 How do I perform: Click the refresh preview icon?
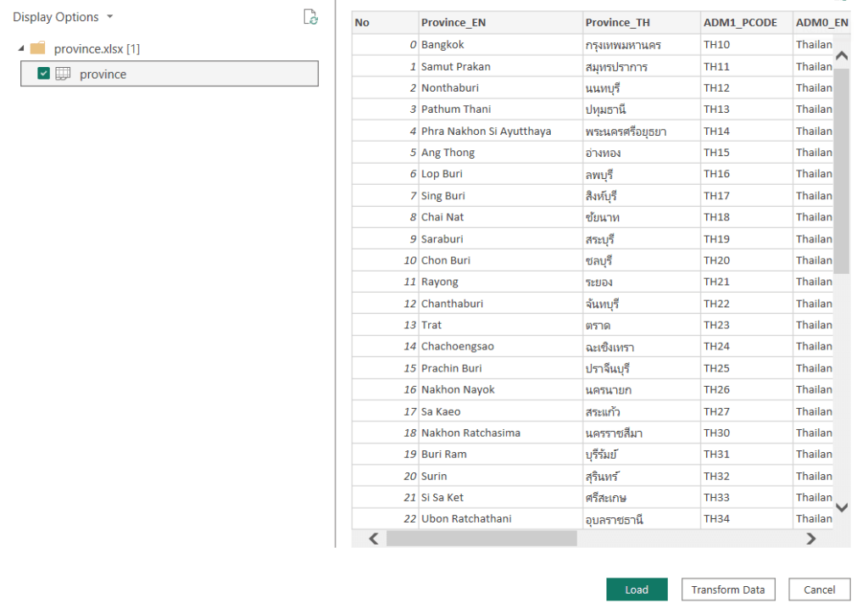pyautogui.click(x=311, y=17)
